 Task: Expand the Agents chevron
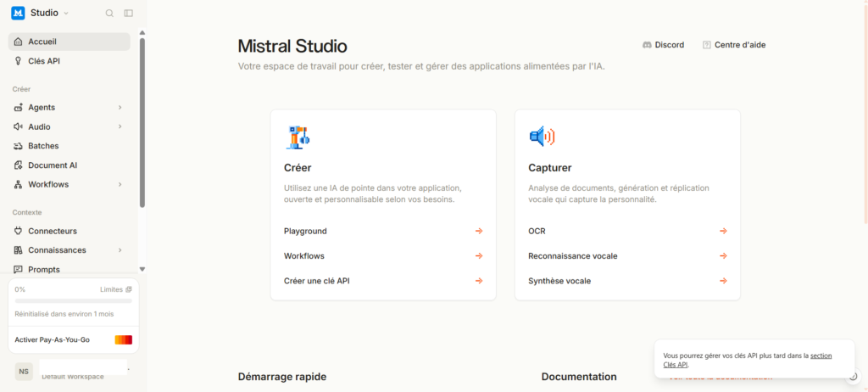tap(120, 108)
